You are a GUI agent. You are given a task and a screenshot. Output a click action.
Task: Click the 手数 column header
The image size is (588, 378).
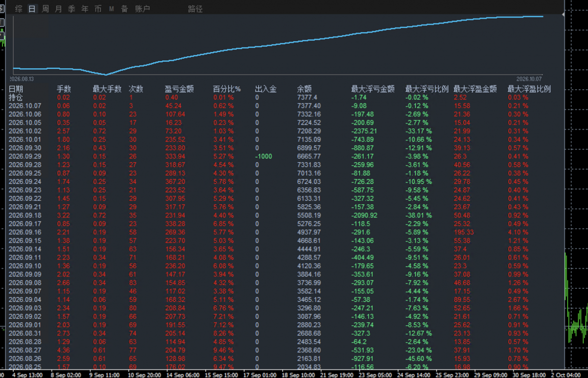pos(64,89)
